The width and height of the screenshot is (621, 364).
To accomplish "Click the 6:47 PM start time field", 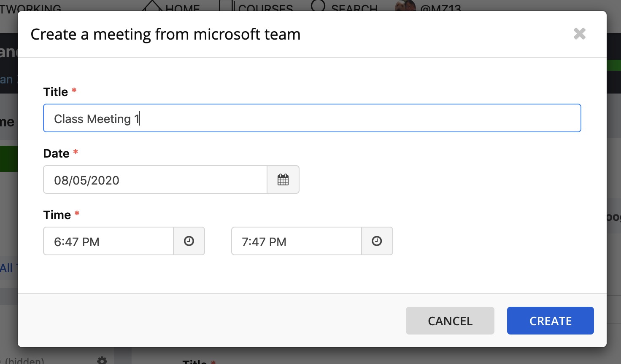I will pos(108,241).
